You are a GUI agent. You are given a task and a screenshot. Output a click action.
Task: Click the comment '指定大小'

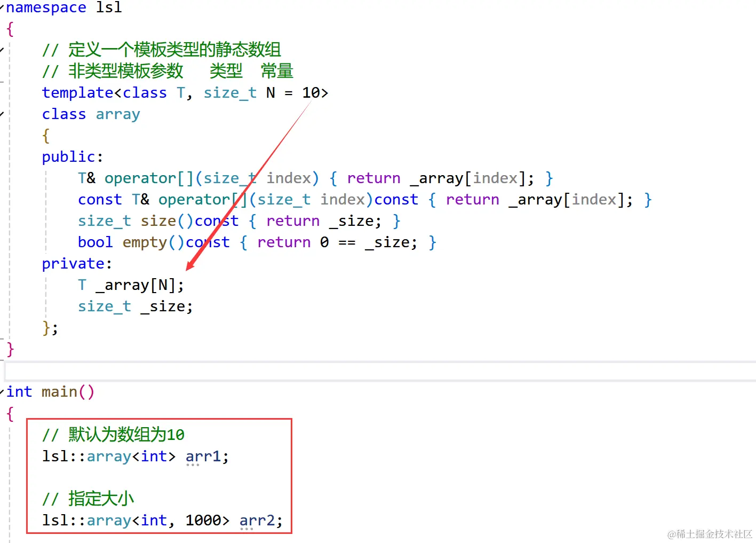coord(101,499)
